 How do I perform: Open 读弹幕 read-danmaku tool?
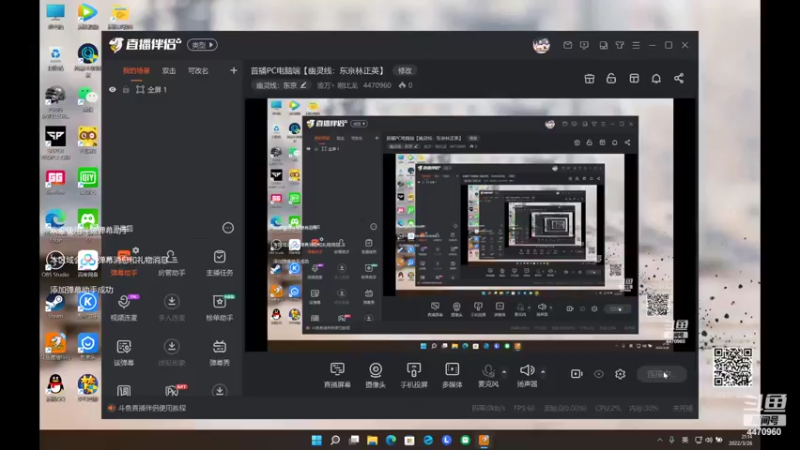click(124, 353)
